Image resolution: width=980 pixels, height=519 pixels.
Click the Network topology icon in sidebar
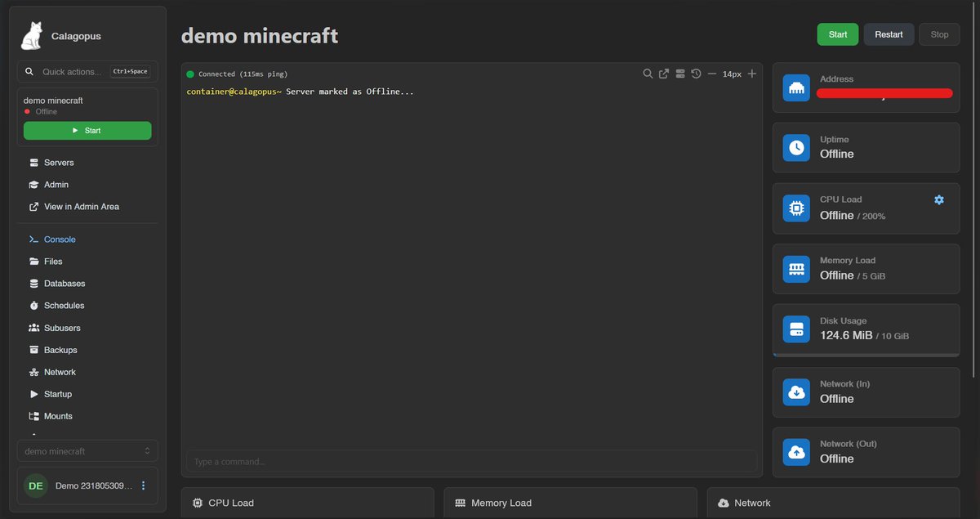(x=33, y=372)
